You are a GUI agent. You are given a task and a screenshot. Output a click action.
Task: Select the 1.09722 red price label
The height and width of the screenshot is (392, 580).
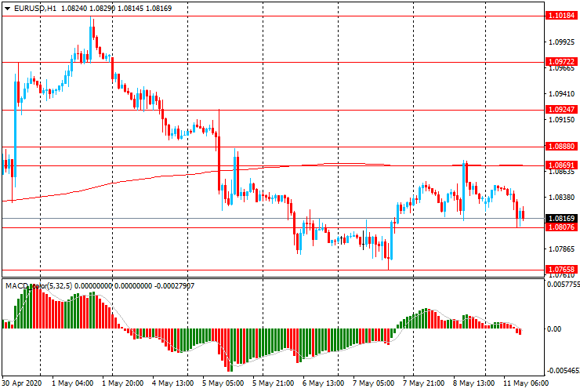[x=562, y=61]
